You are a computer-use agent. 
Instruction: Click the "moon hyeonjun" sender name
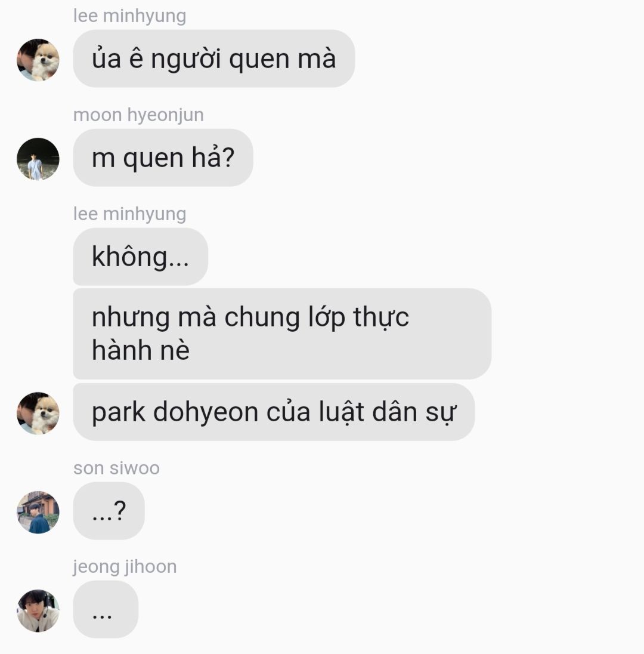pyautogui.click(x=138, y=115)
